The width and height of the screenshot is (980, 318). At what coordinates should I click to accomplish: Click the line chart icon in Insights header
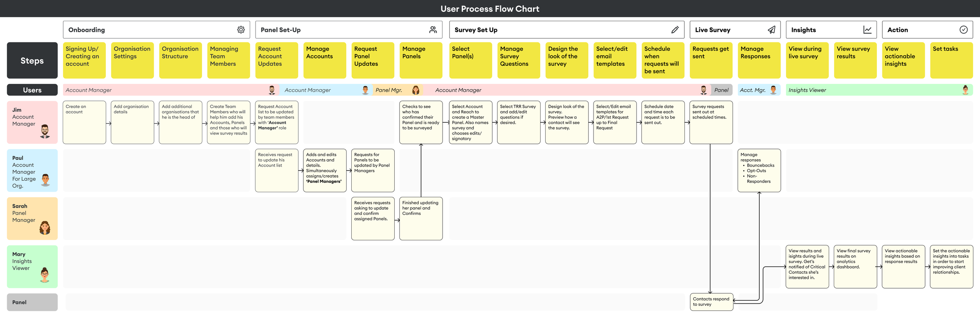(x=867, y=30)
